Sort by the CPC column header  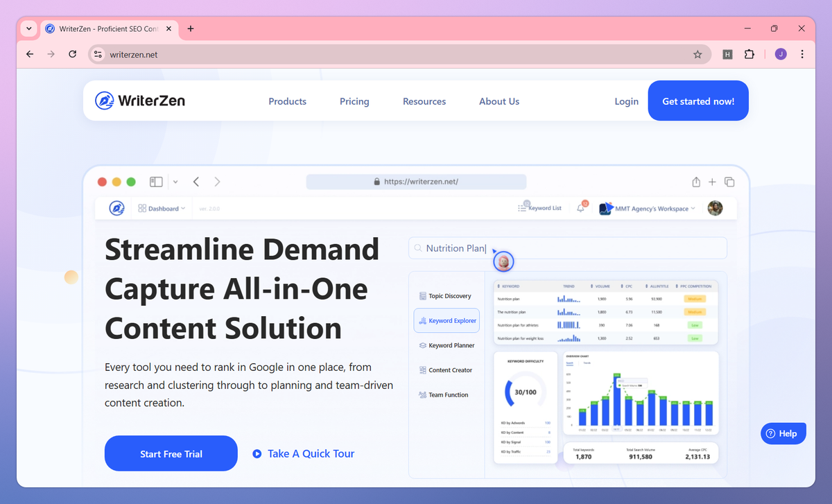(x=628, y=286)
